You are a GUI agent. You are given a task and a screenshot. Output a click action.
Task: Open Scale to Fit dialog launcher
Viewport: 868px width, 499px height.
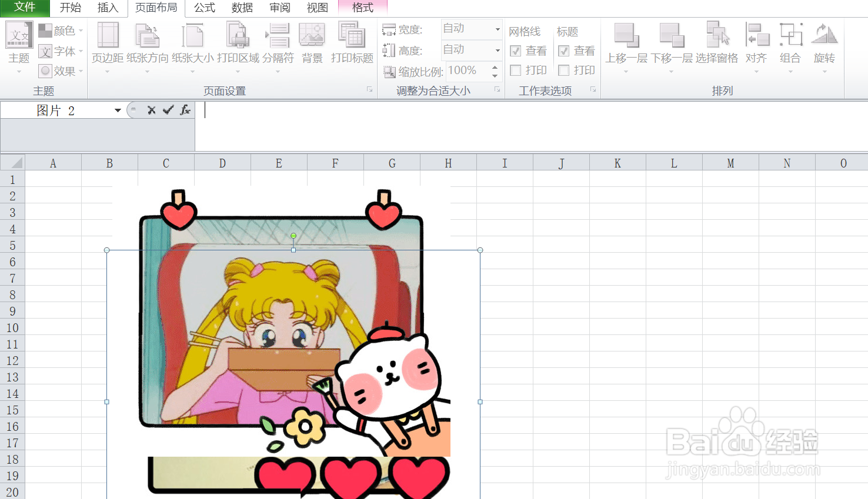(x=497, y=89)
